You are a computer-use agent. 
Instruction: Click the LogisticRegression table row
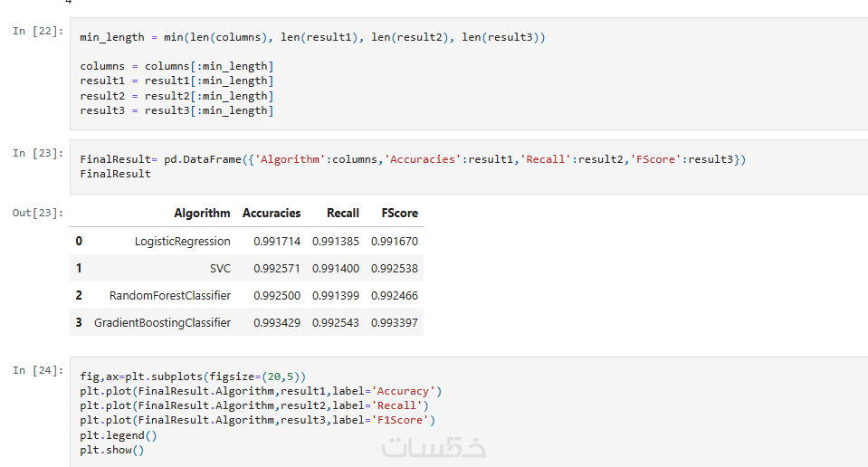coord(246,242)
